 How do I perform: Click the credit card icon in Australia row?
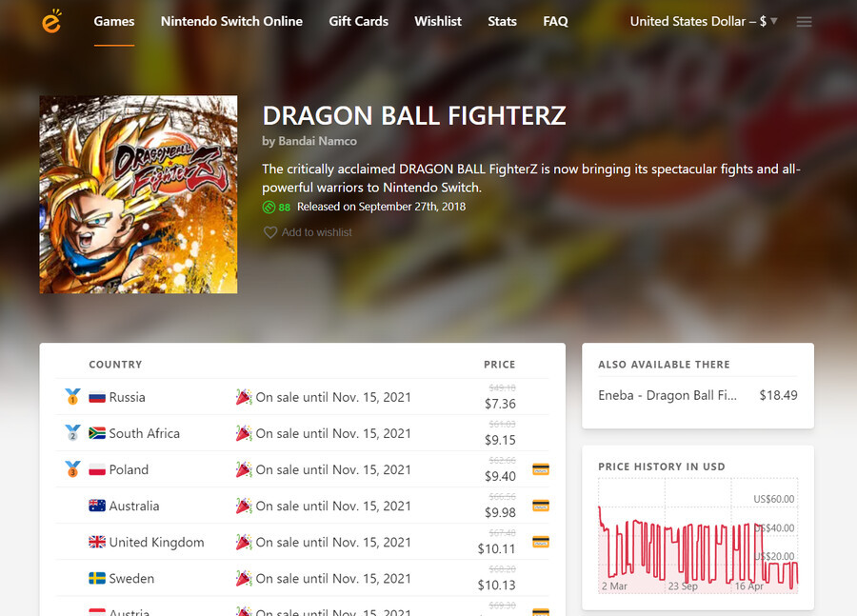[x=541, y=506]
